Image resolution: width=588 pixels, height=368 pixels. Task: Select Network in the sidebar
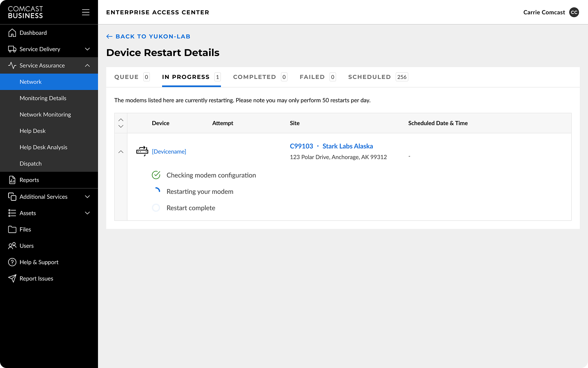49,82
